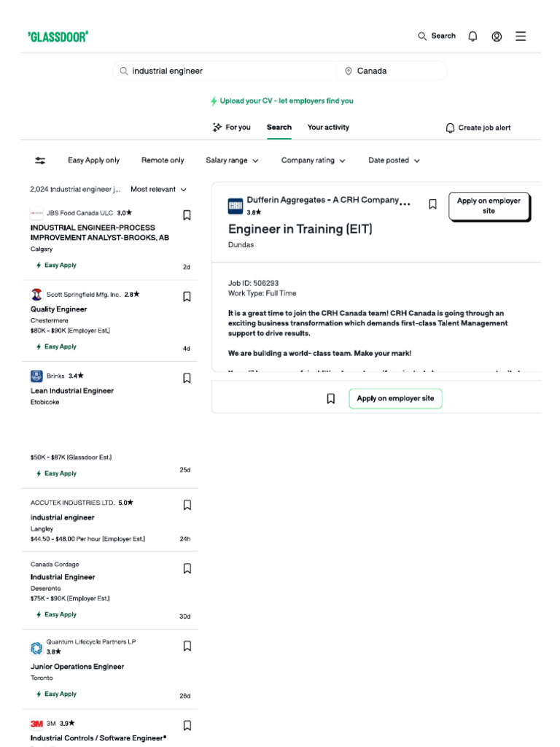Open the all filters sliders icon

40,160
